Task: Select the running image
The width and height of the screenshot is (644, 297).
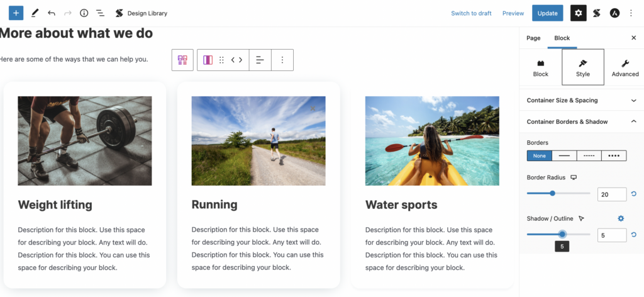Action: click(258, 141)
